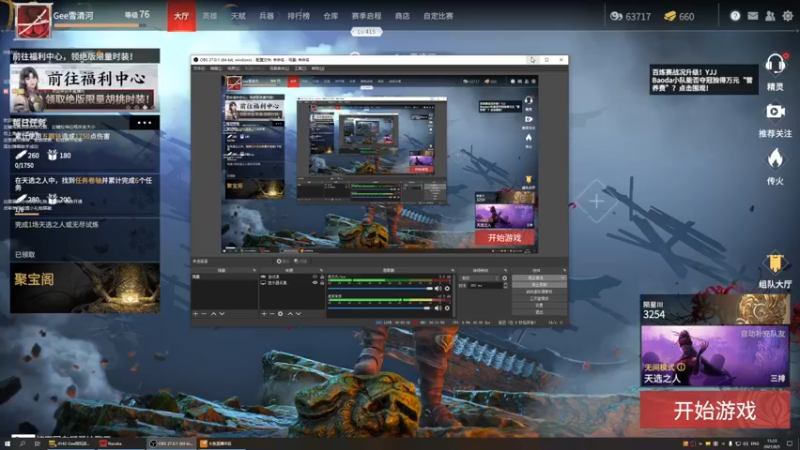Click the bottom button in OBS controls panel
Screen dimensions: 800x450
click(x=539, y=312)
